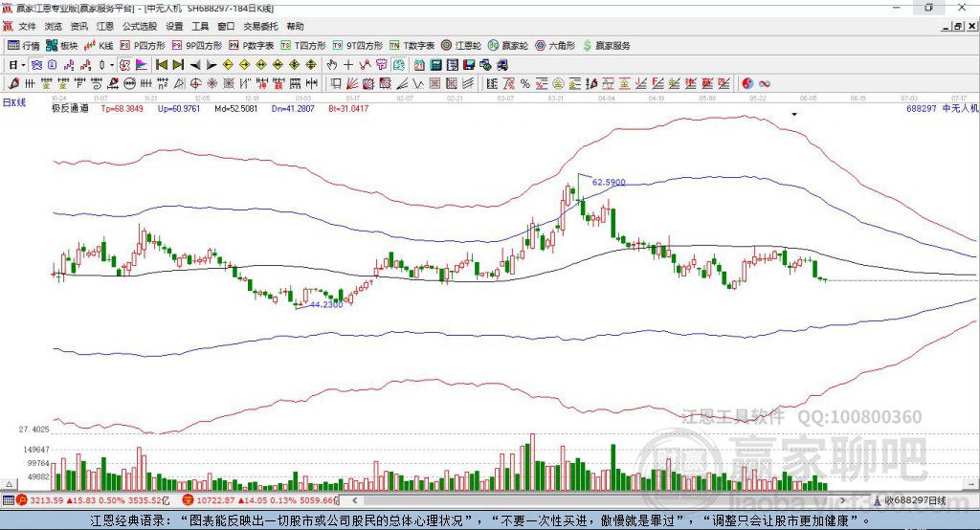Click the 日K线 label

pyautogui.click(x=14, y=102)
